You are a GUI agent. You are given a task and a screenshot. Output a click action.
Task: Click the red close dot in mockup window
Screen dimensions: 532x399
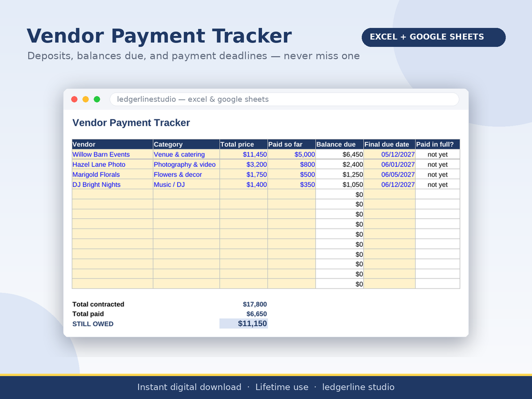74,99
